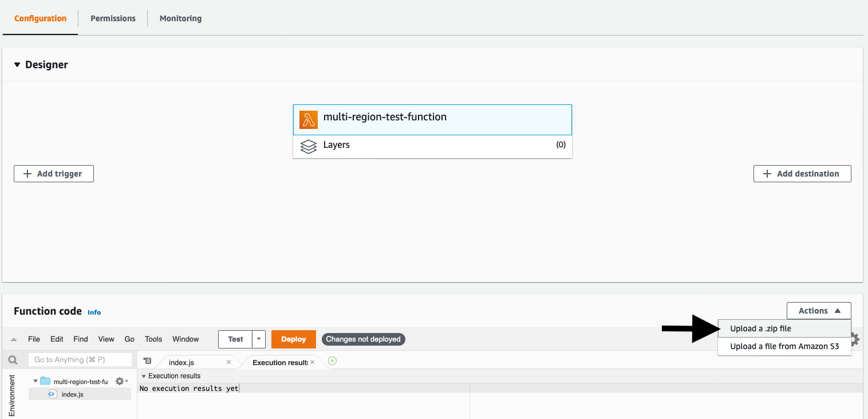Open the Edit menu

57,339
